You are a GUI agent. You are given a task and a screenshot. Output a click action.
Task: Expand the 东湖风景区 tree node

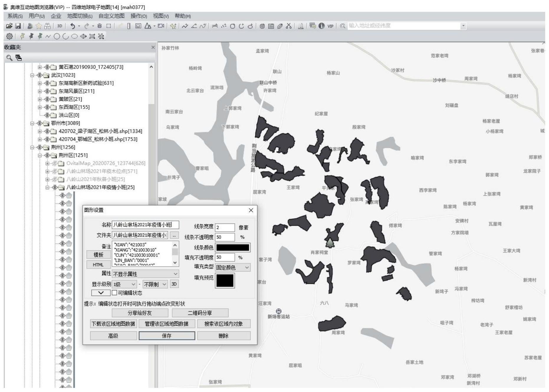coord(40,91)
